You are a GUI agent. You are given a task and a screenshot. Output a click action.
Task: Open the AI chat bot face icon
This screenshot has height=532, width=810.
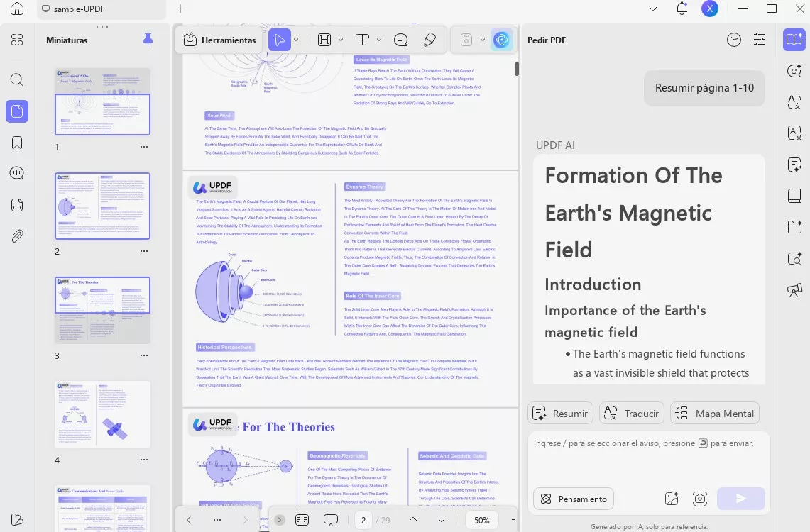pos(794,71)
